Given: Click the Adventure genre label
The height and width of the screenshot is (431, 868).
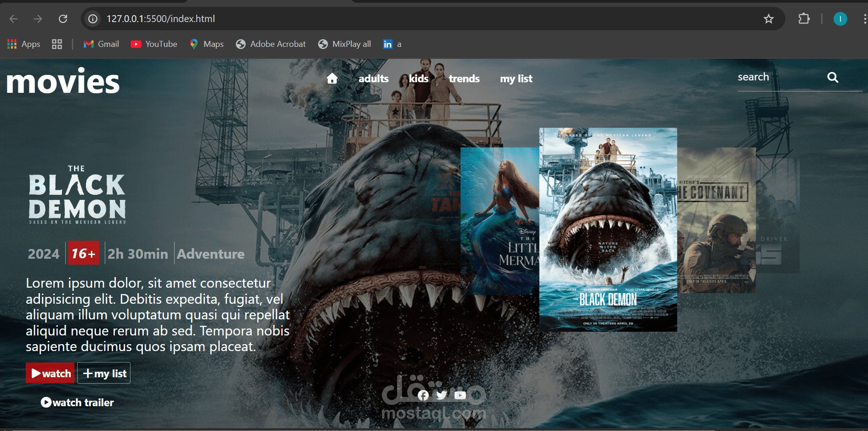Looking at the screenshot, I should (211, 254).
